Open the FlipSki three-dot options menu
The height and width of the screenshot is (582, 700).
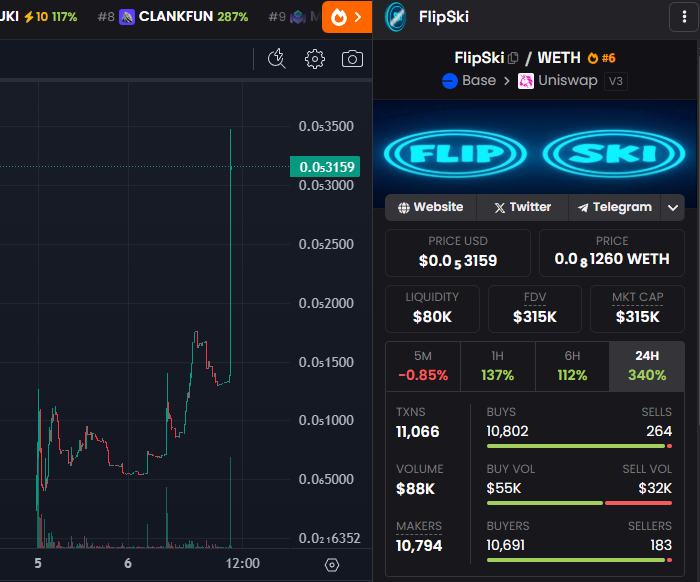pyautogui.click(x=684, y=17)
